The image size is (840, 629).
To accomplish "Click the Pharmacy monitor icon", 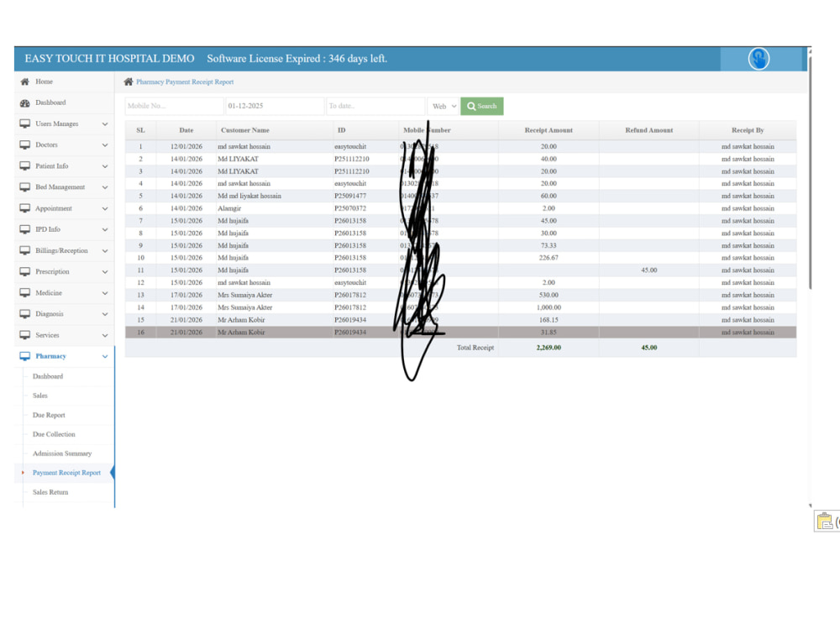I will tap(24, 356).
